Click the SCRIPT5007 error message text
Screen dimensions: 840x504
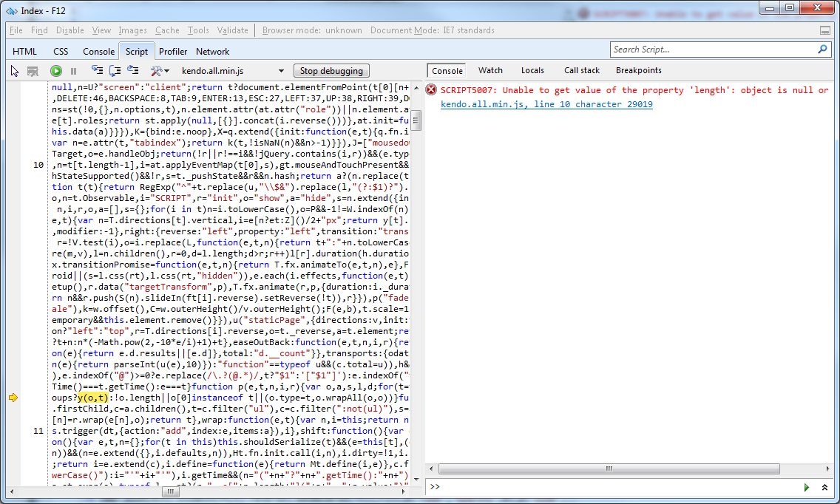tap(634, 90)
